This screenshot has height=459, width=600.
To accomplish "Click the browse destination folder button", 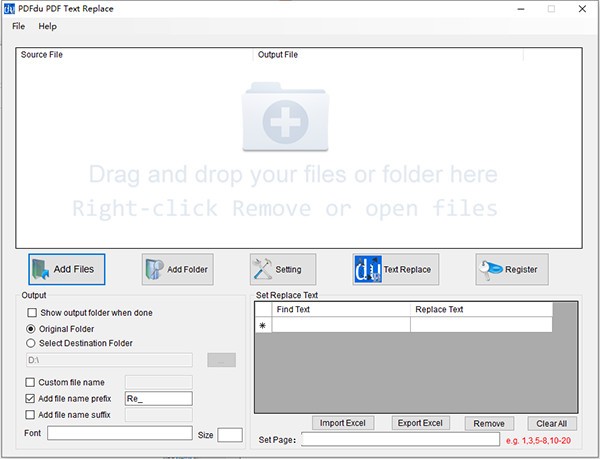I will 222,360.
